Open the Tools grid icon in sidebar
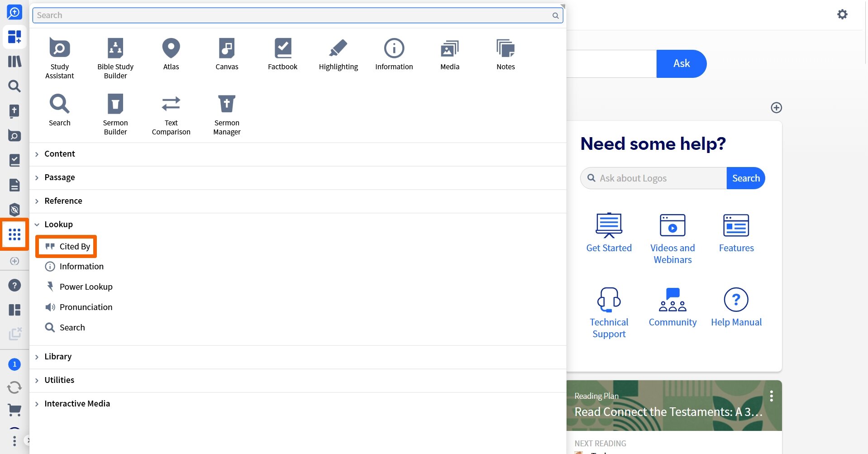This screenshot has height=454, width=868. coord(14,234)
